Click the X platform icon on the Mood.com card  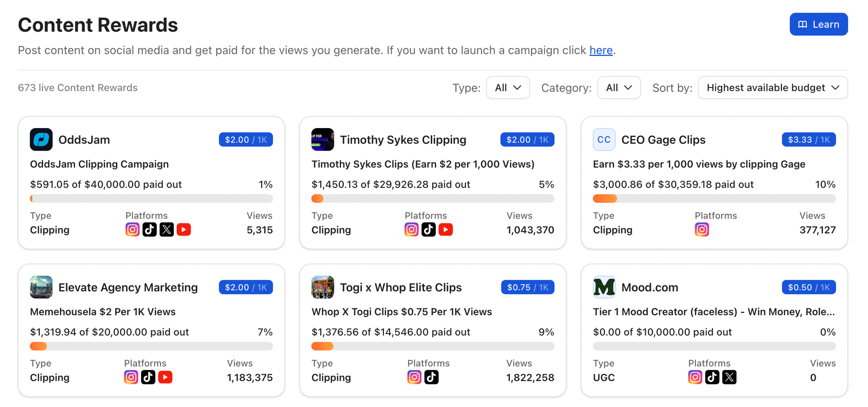pyautogui.click(x=729, y=377)
